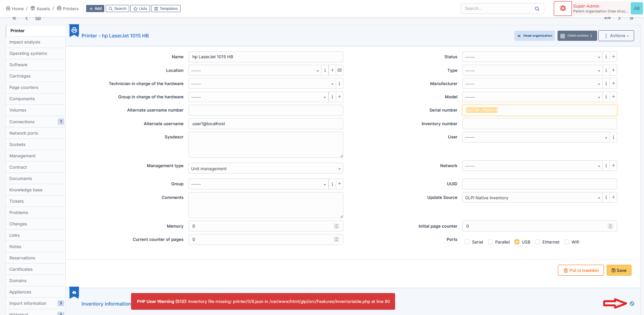Open the Network ports tab

pos(36,133)
